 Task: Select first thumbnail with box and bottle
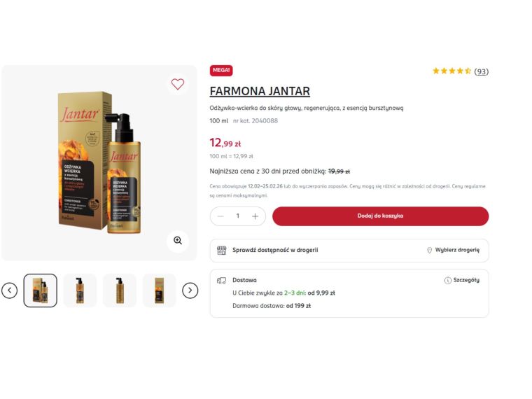[x=41, y=290]
